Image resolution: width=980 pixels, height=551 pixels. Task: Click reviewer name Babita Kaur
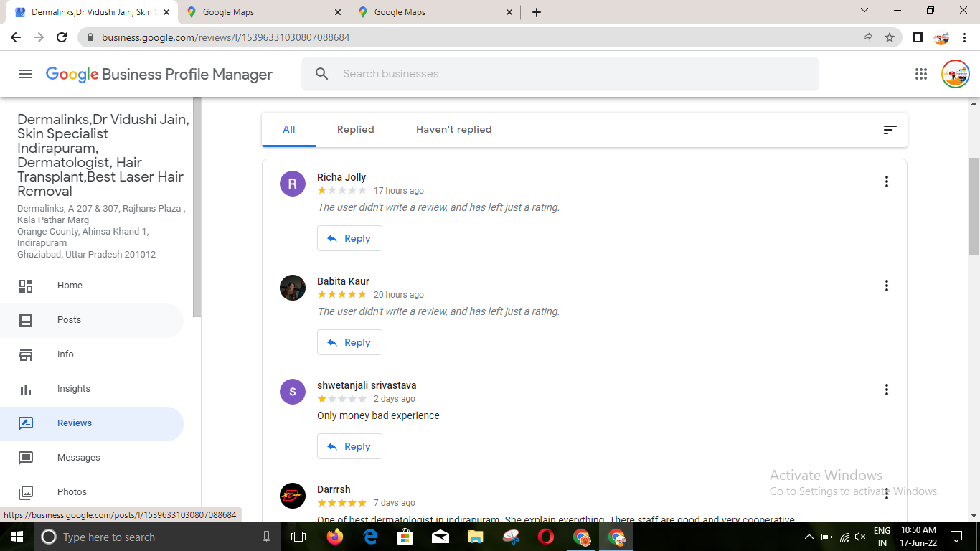click(x=343, y=281)
